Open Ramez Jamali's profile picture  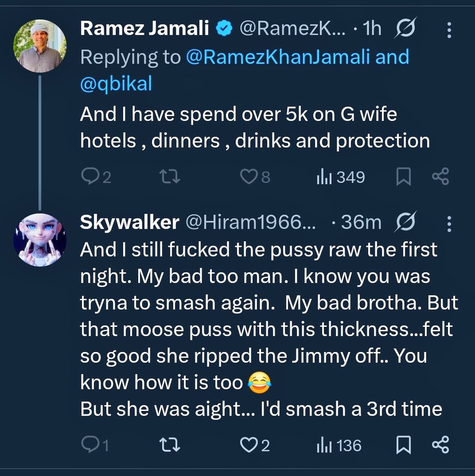40,46
